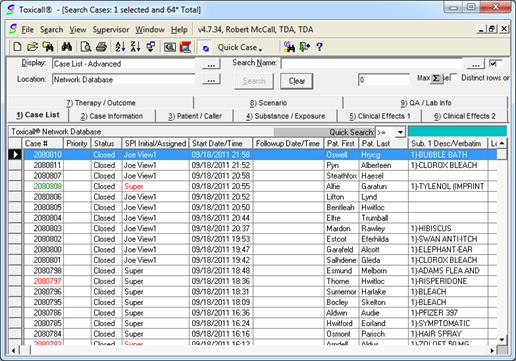Open the View menu
This screenshot has height=361, width=516.
(x=78, y=30)
